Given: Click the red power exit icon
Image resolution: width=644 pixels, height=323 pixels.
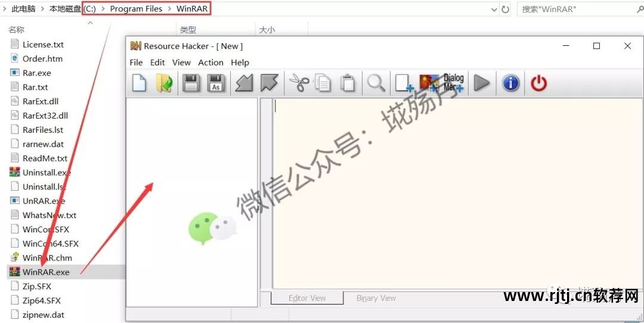Looking at the screenshot, I should 538,83.
